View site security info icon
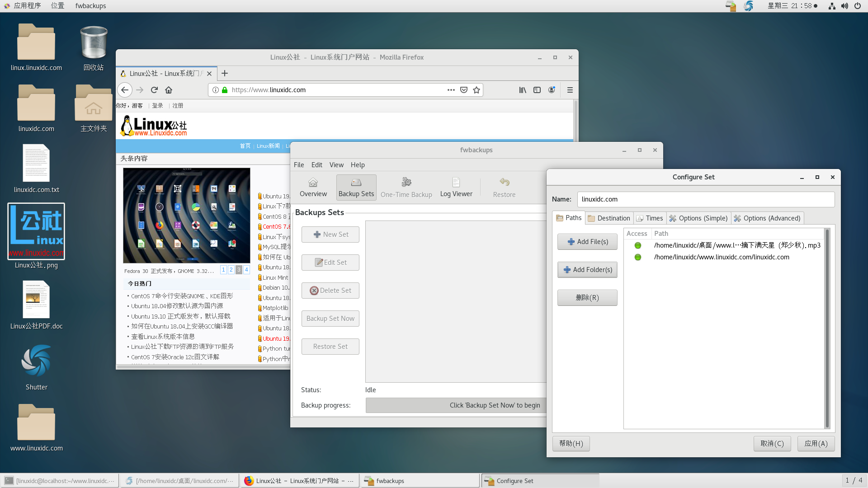The height and width of the screenshot is (488, 868). tap(216, 90)
